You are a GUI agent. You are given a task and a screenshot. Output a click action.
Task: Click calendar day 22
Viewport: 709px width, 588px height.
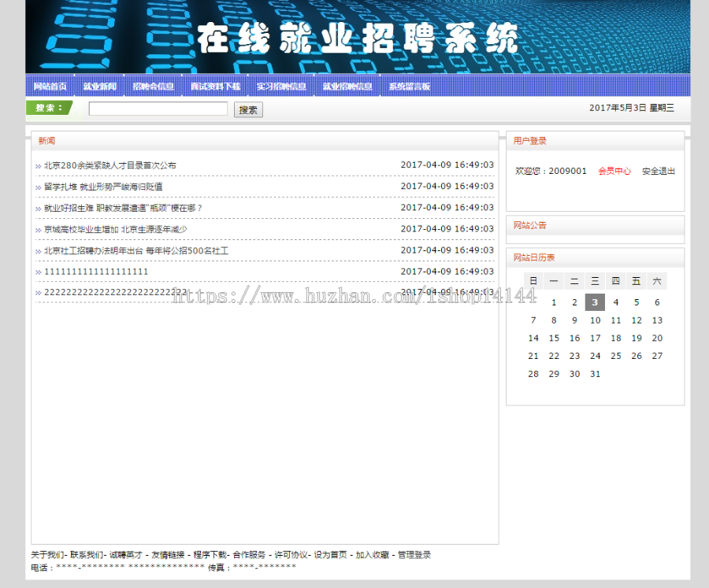coord(554,356)
